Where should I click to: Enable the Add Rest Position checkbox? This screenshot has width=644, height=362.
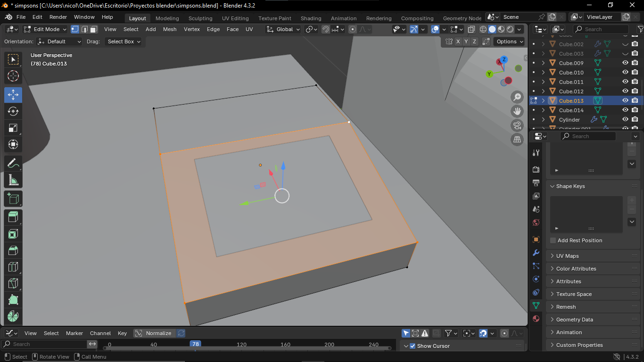553,240
